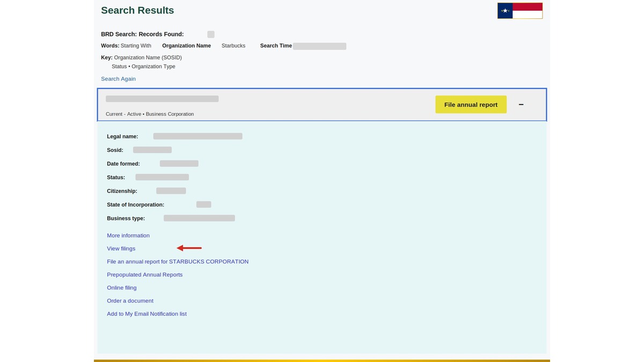The height and width of the screenshot is (362, 644).
Task: Click the 'Sosid:' label
Action: click(115, 150)
